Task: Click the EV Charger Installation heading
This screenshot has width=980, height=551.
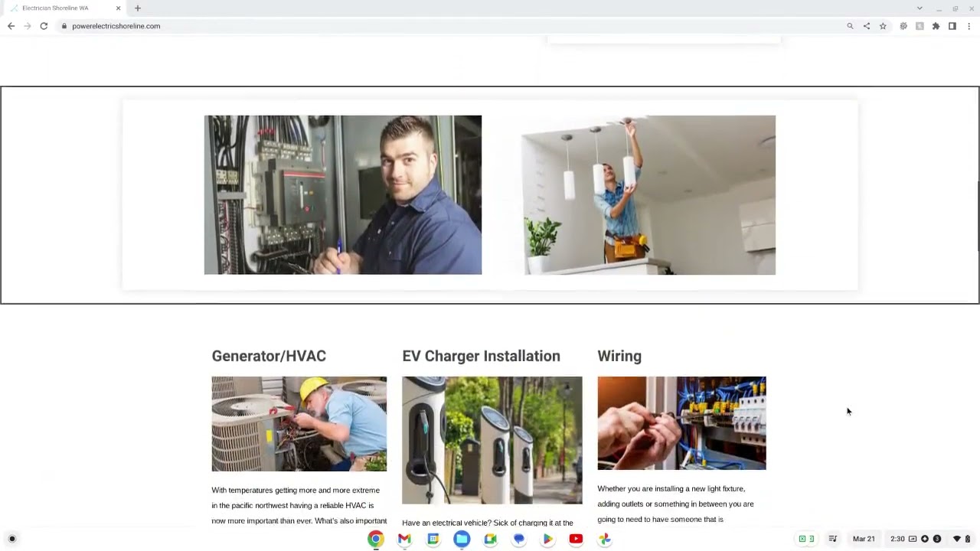Action: click(481, 356)
